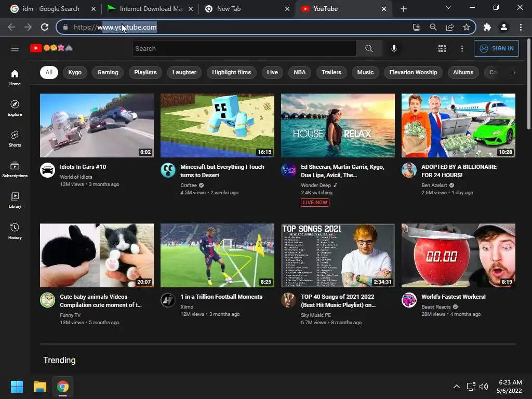Click the SIGN IN button
The height and width of the screenshot is (399, 532).
pos(496,48)
